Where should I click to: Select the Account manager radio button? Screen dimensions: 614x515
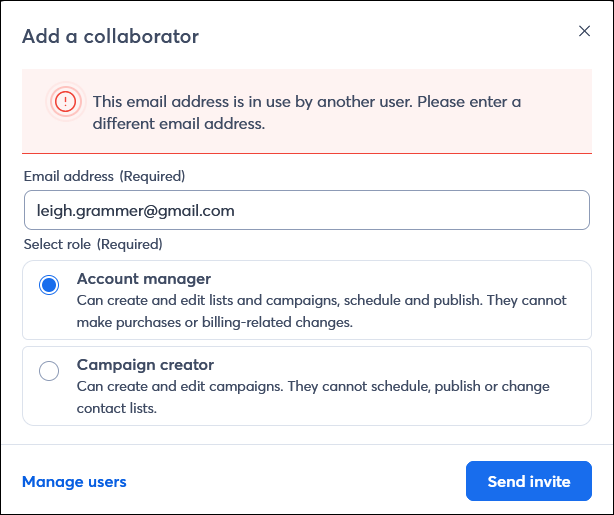(49, 285)
